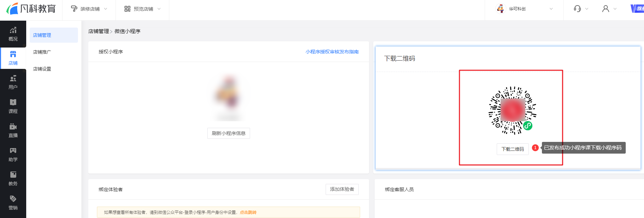Click the 刷新小程序信息 button
Viewport: 644px width, 218px height.
coord(228,133)
